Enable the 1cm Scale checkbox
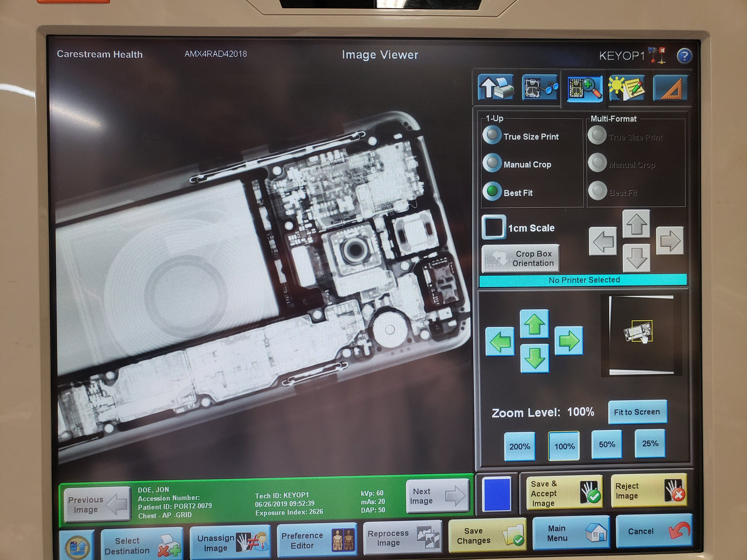The height and width of the screenshot is (560, 747). 494,227
